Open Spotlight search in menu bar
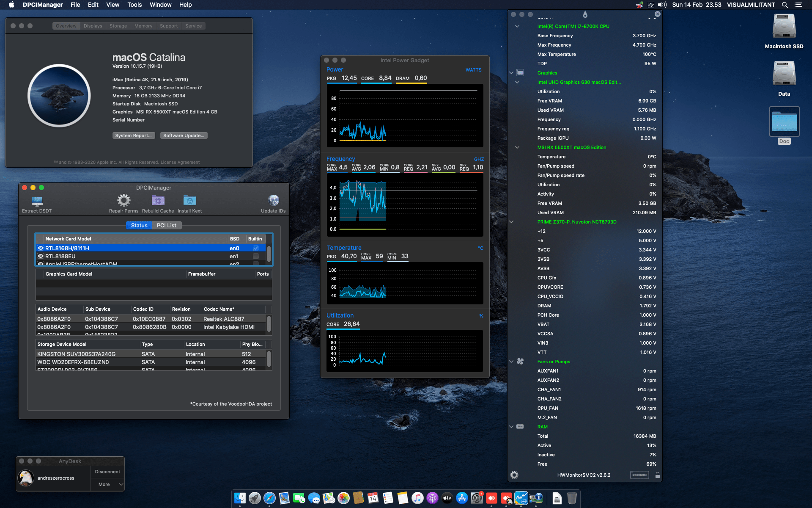 pyautogui.click(x=785, y=5)
